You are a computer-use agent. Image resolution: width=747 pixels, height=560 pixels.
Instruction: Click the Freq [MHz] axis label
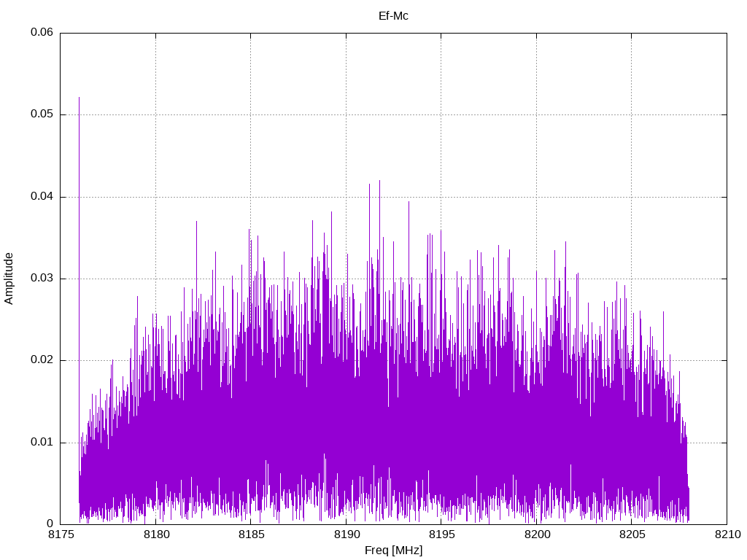click(x=393, y=551)
